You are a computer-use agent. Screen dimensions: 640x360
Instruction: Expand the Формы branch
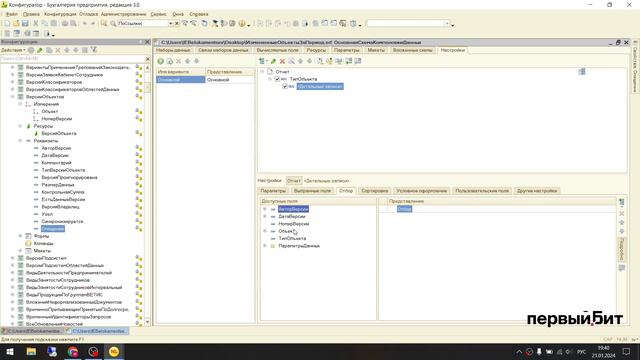(20, 236)
